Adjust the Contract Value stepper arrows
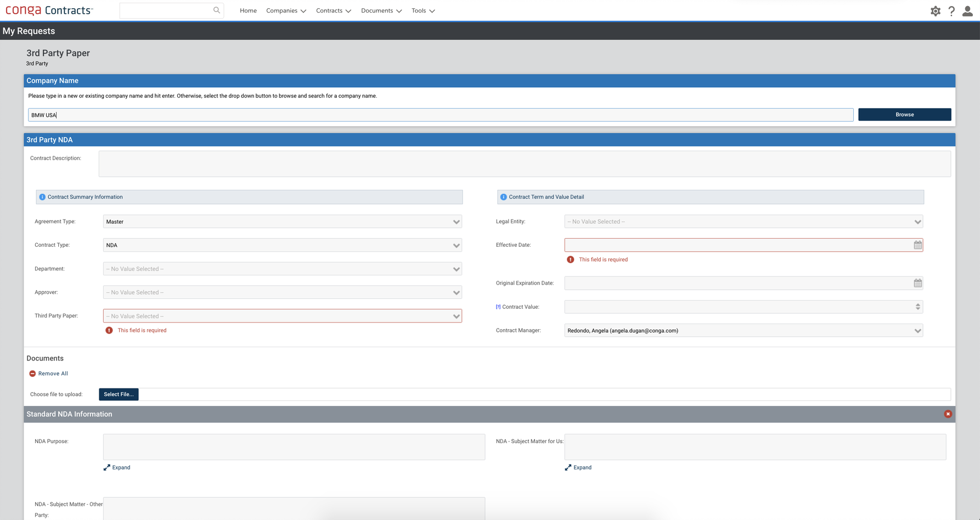980x520 pixels. [x=917, y=307]
